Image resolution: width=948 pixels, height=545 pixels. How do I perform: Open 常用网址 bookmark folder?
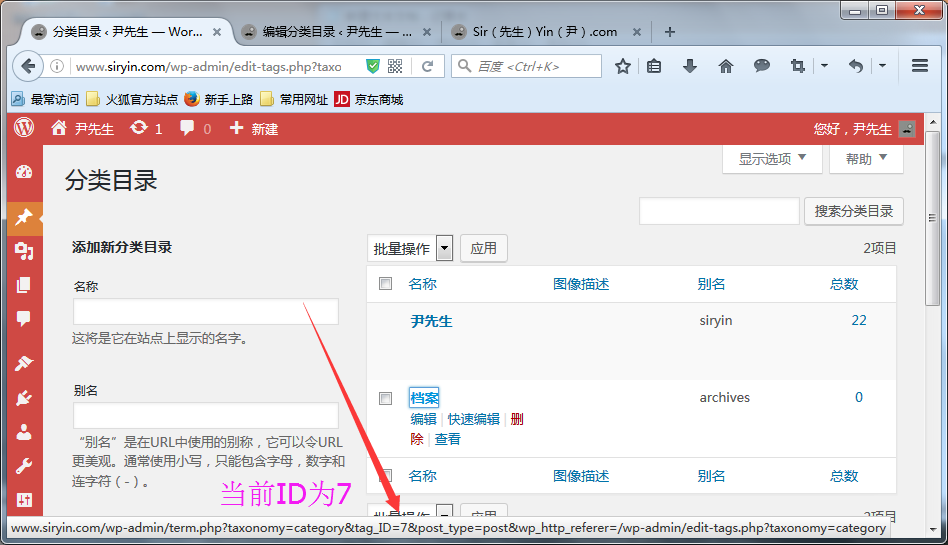click(294, 99)
